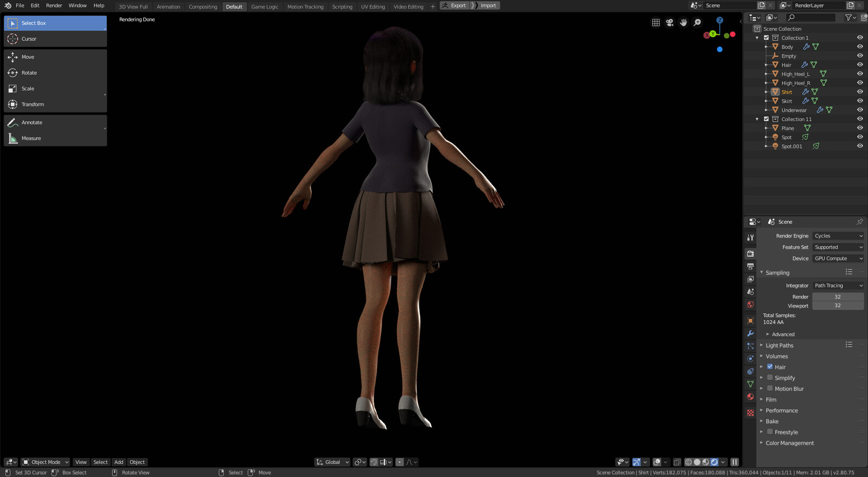
Task: Hide the Shirt object in outliner
Action: [860, 92]
